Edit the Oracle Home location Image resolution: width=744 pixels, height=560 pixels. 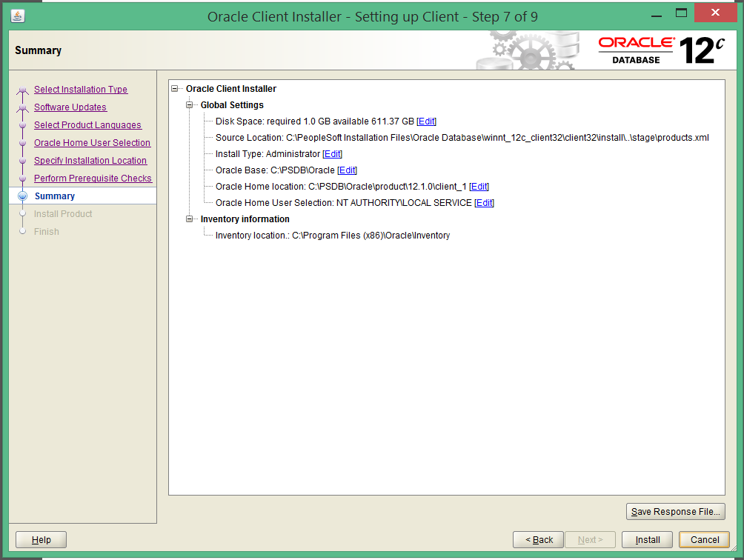pyautogui.click(x=479, y=187)
